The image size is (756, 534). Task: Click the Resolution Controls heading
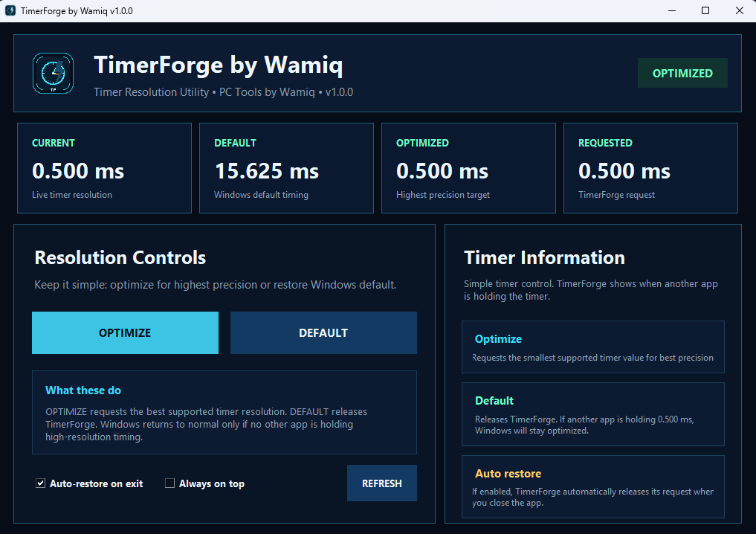point(120,257)
